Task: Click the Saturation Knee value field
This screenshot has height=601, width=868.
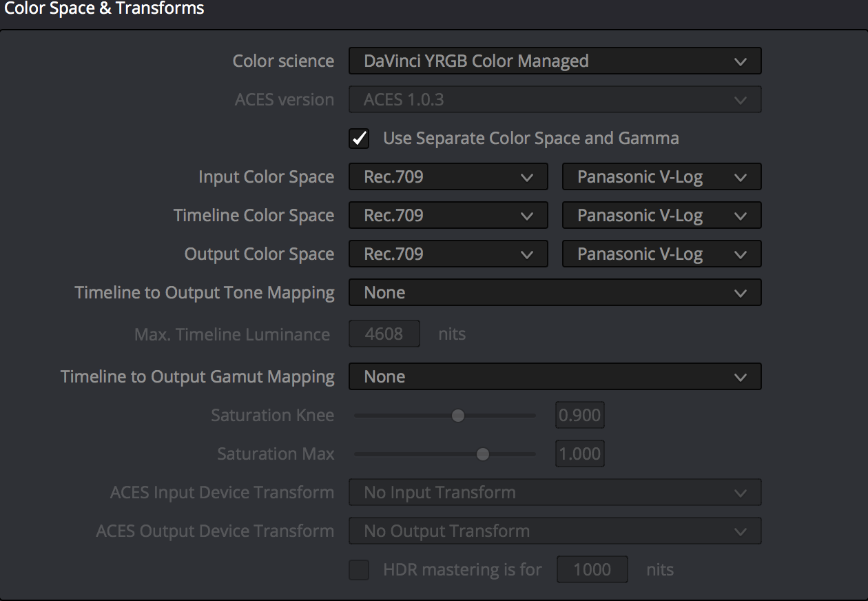Action: [580, 416]
